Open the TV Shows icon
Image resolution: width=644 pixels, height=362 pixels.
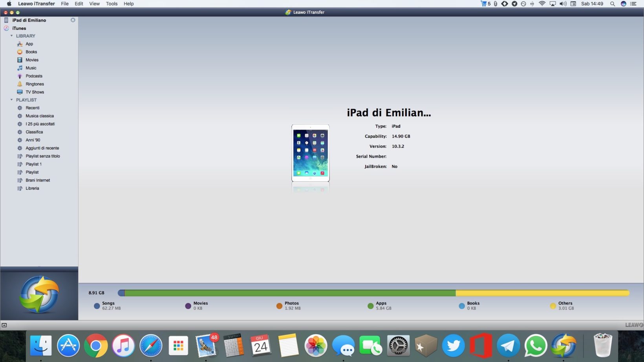[x=20, y=92]
